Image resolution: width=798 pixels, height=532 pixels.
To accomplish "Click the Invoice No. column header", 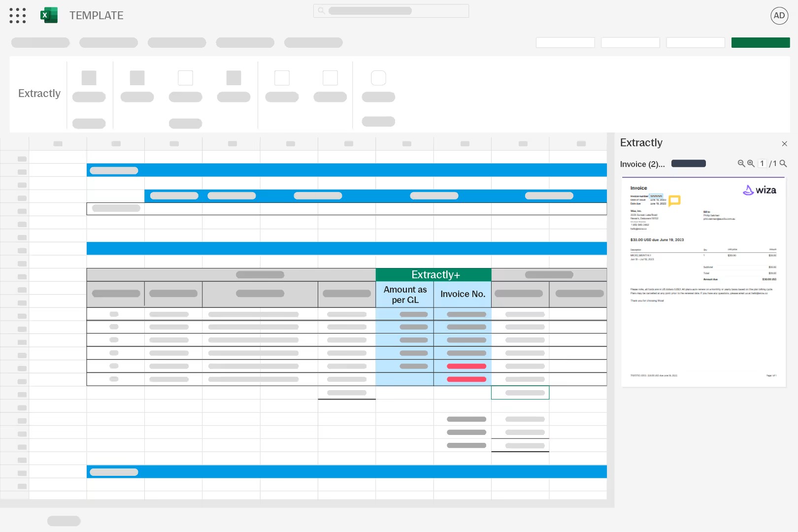I will pyautogui.click(x=463, y=294).
